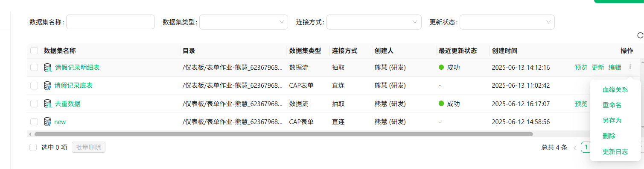Image resolution: width=644 pixels, height=169 pixels.
Task: Click 数据流 type cell in 去重数据 row
Action: click(x=299, y=104)
